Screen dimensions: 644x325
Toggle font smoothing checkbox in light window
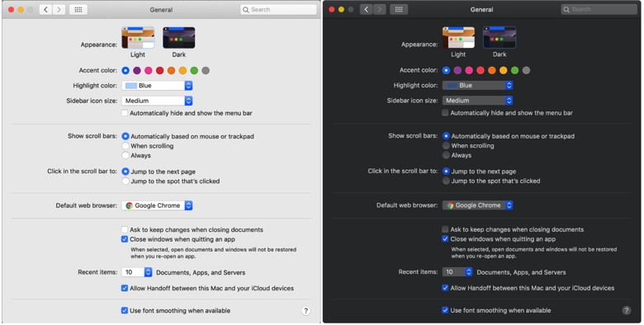point(125,311)
